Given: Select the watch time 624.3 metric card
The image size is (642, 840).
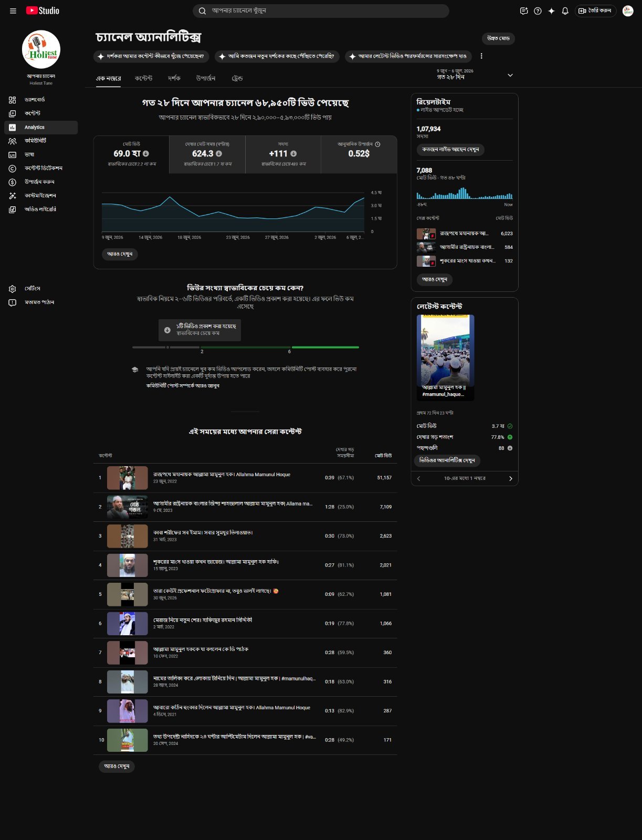Looking at the screenshot, I should click(x=207, y=155).
